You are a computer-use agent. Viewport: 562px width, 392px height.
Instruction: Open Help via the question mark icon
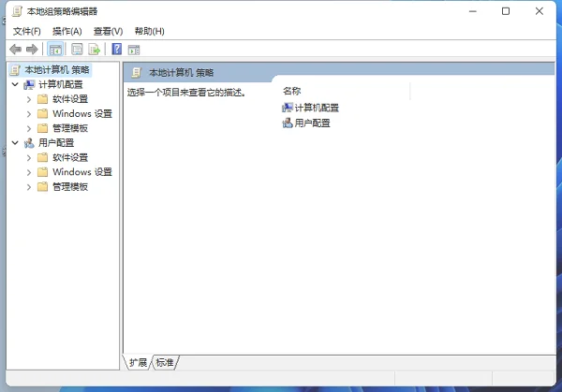[117, 49]
